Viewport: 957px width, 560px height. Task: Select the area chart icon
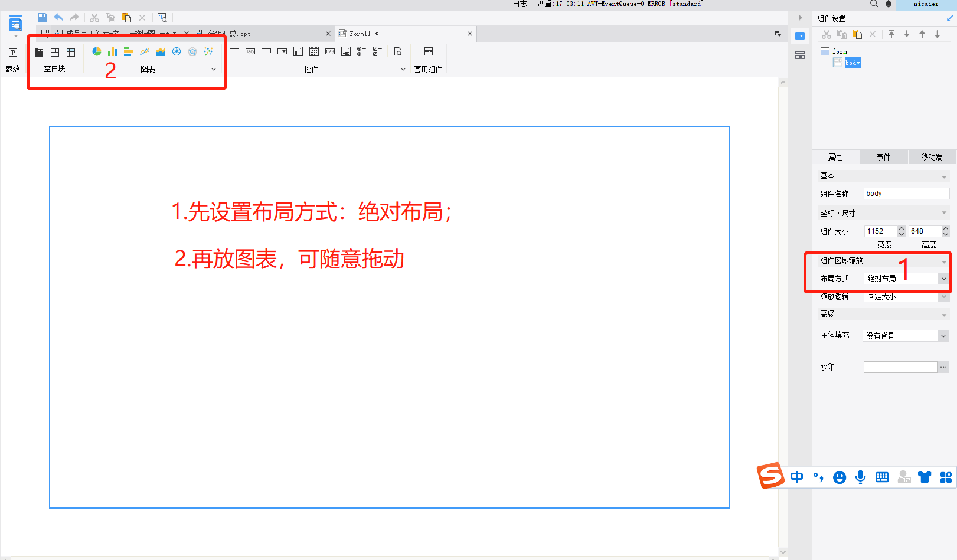(161, 52)
